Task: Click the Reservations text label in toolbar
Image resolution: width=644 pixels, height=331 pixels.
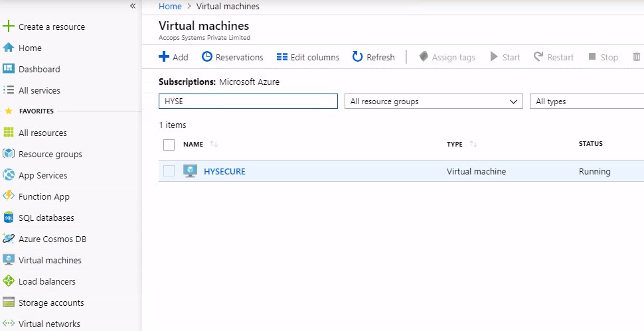Action: pyautogui.click(x=240, y=57)
